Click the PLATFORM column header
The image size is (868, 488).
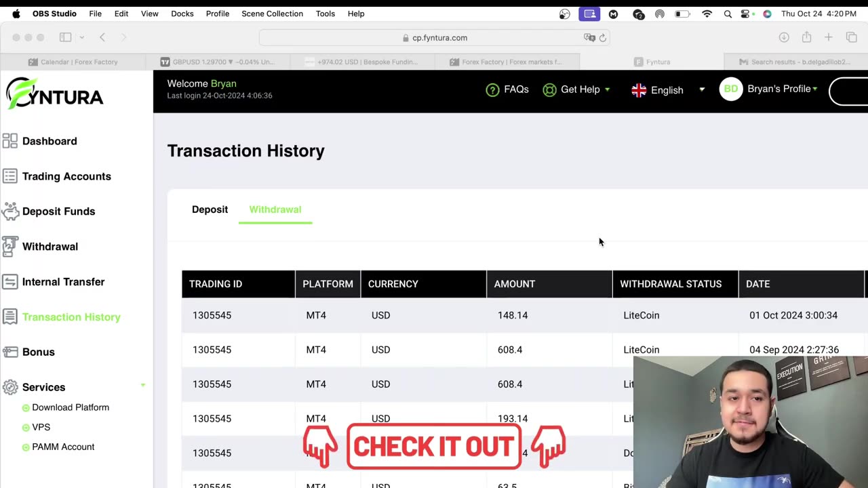point(328,284)
